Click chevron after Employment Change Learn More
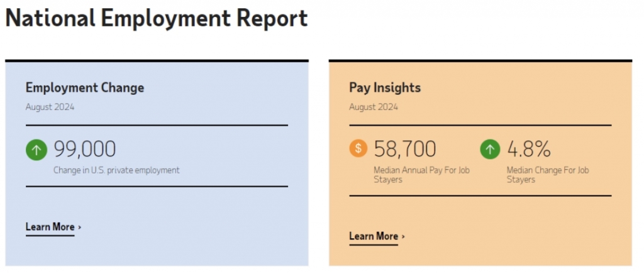This screenshot has width=644, height=274. coord(80,227)
